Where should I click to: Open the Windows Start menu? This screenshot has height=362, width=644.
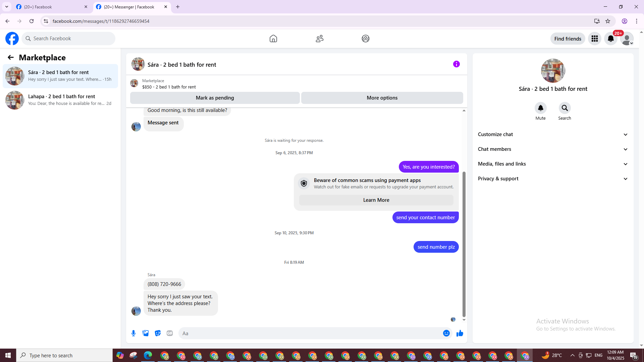coord(8,355)
